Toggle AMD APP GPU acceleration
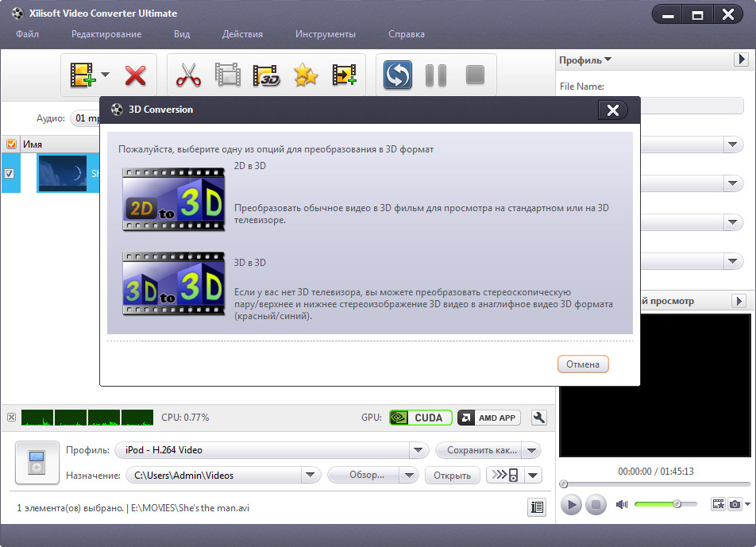Viewport: 756px width, 547px height. [489, 418]
